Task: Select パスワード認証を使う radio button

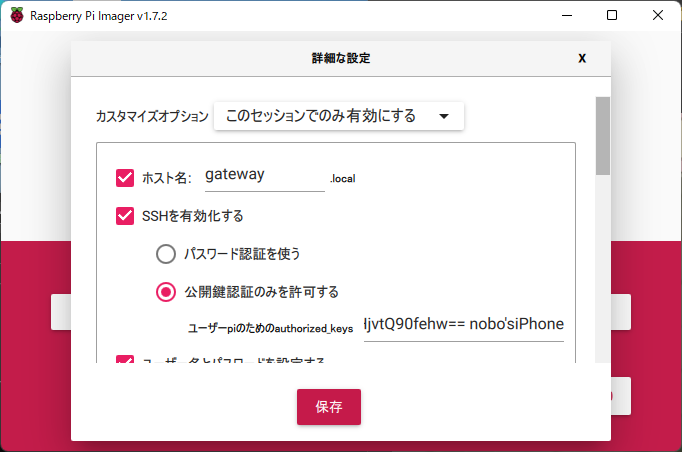Action: (166, 254)
